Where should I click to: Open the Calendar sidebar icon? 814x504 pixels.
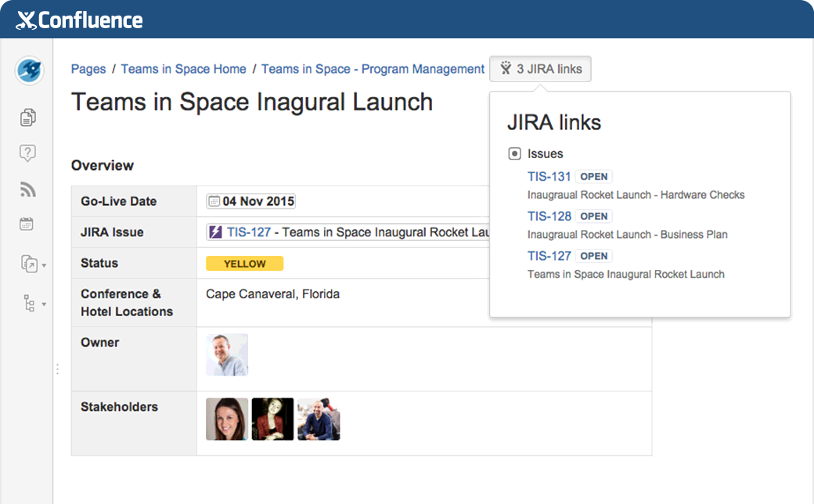pos(27,224)
